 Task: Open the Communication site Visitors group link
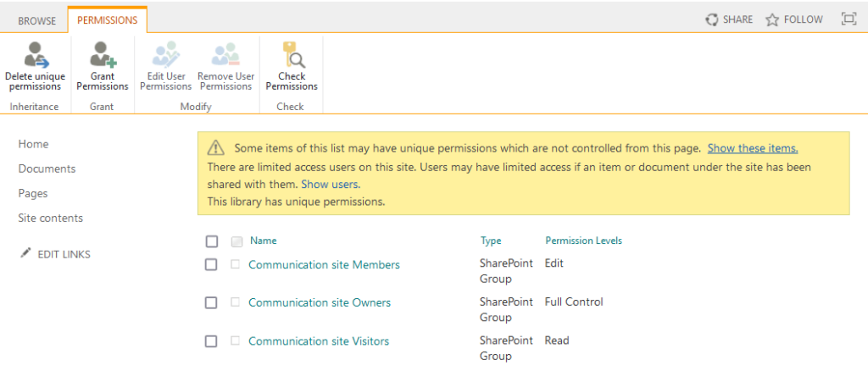(319, 341)
